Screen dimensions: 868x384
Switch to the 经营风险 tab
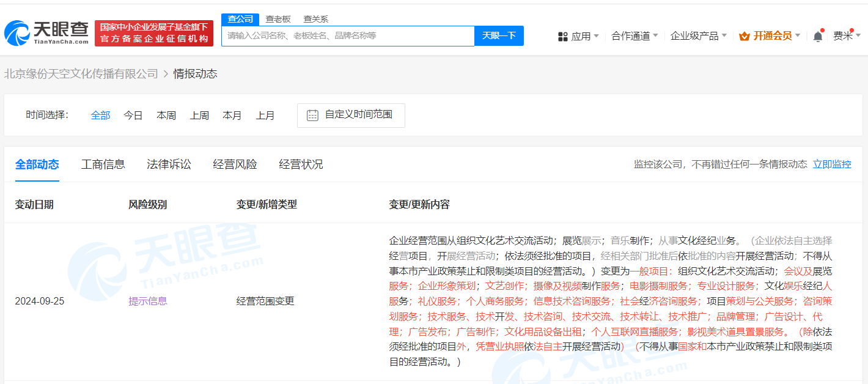pos(235,164)
